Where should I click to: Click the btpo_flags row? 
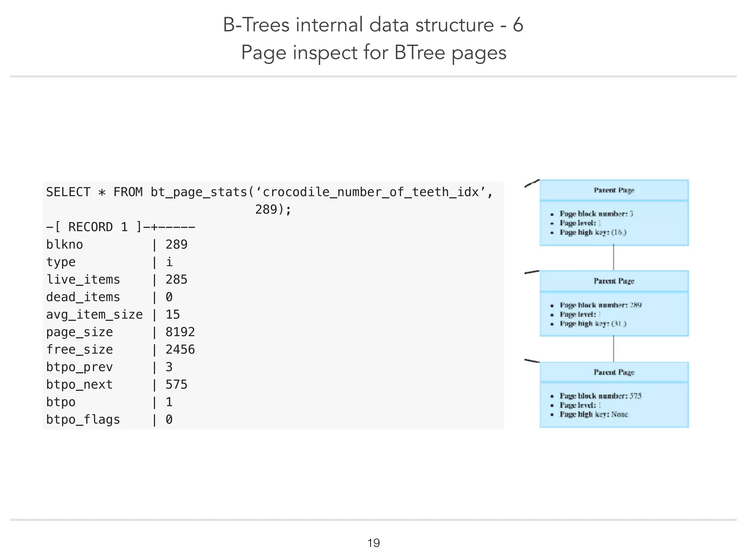click(x=109, y=420)
